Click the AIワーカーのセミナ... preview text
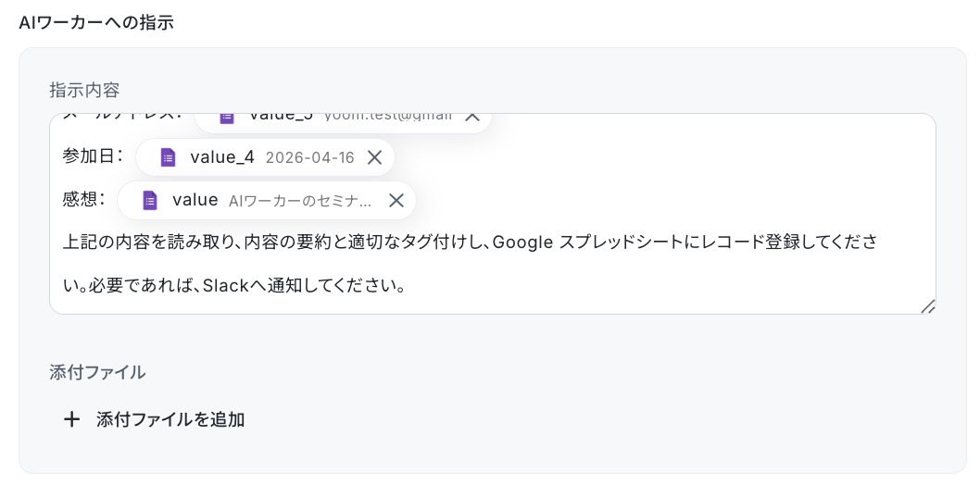Screen dimensions: 980x485 300,200
